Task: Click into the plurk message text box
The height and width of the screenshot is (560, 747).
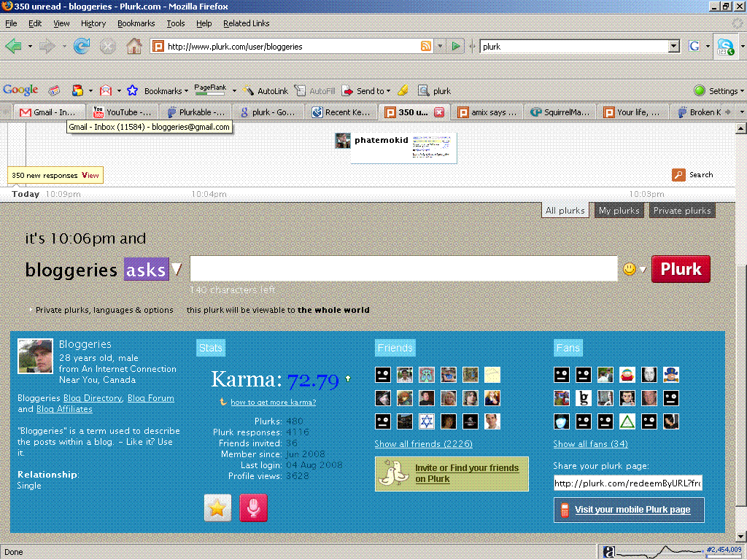Action: 403,268
